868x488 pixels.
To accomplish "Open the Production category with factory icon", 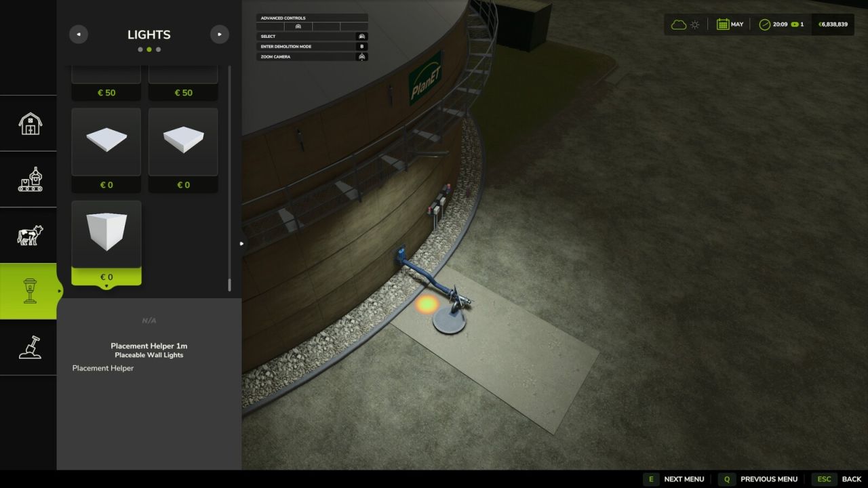I will [x=30, y=180].
